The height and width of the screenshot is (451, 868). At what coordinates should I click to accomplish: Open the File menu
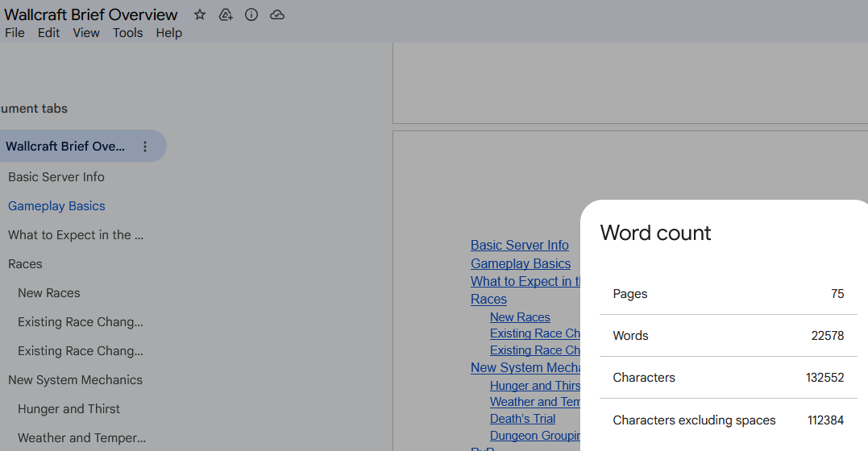[x=15, y=33]
